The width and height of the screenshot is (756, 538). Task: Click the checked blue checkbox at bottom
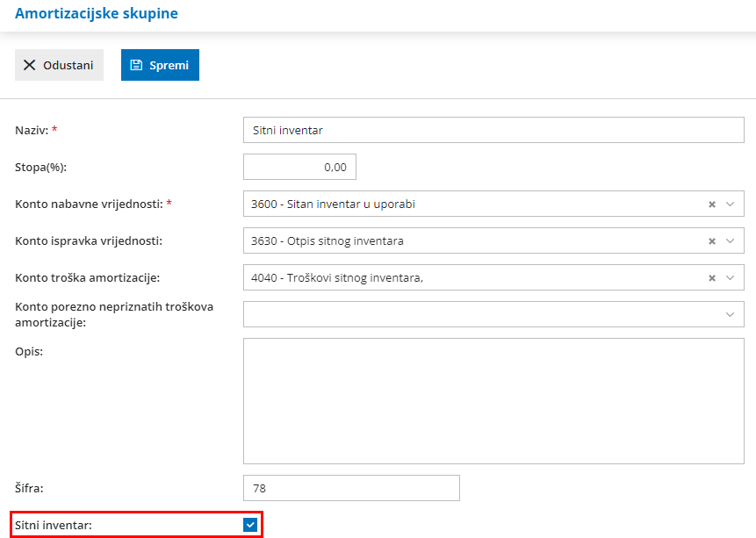[x=248, y=523]
